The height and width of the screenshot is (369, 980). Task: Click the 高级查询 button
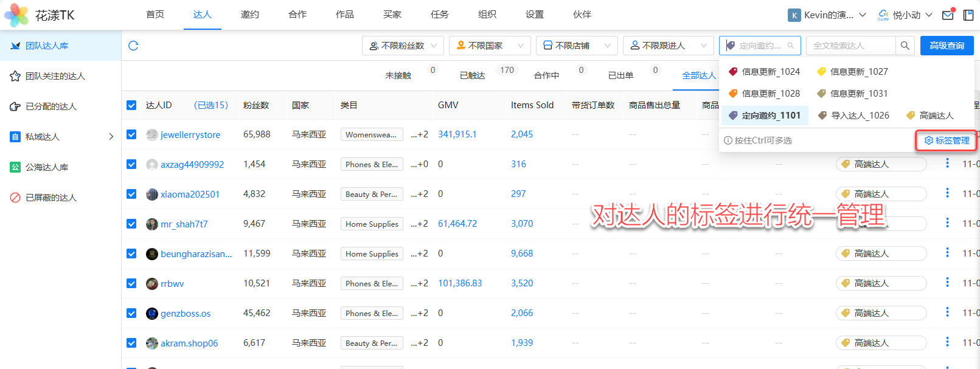pos(947,46)
